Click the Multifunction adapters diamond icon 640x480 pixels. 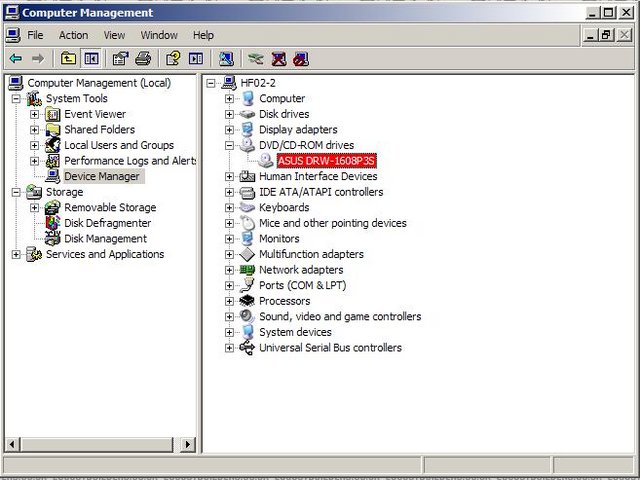click(x=247, y=254)
